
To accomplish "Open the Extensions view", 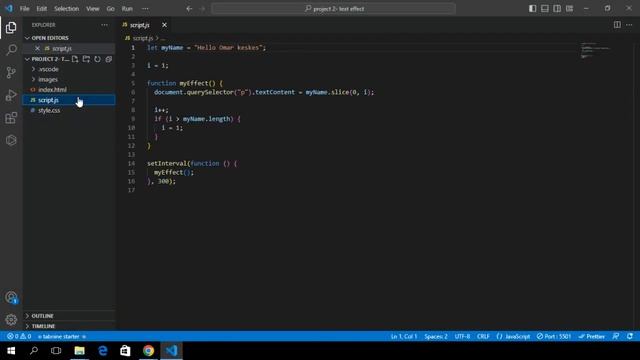I will coord(11,118).
